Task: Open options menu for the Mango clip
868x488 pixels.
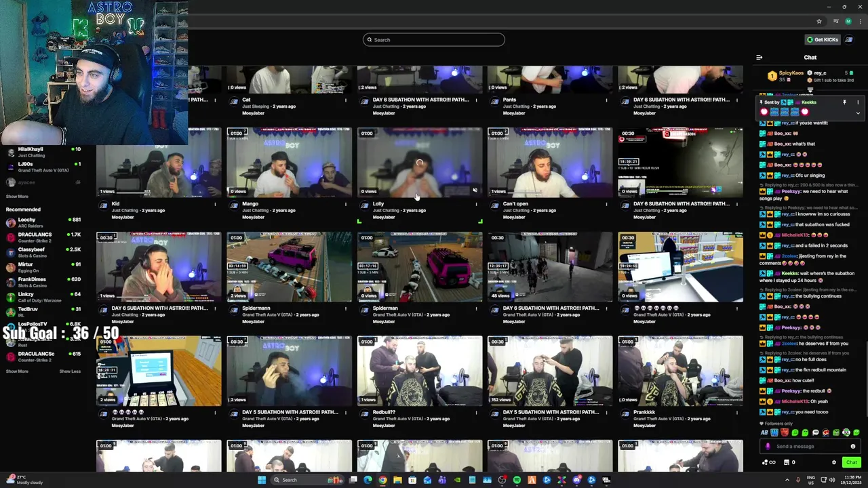Action: point(346,204)
